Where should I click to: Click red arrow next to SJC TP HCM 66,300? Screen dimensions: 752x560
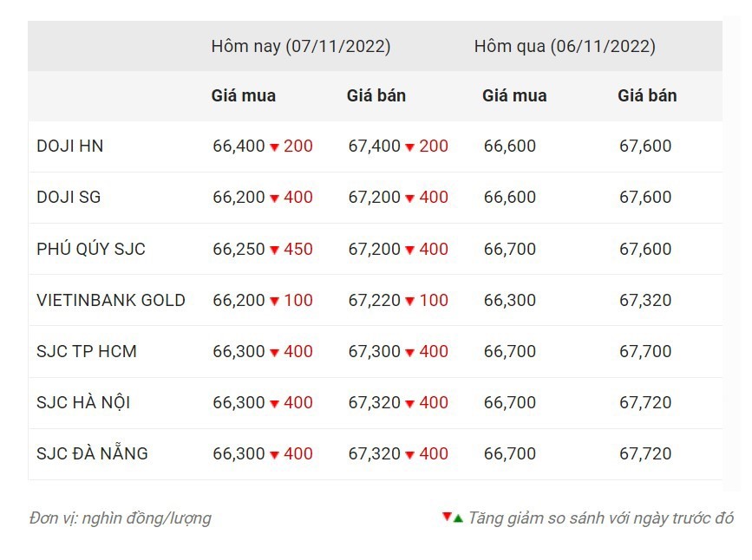[x=274, y=353]
